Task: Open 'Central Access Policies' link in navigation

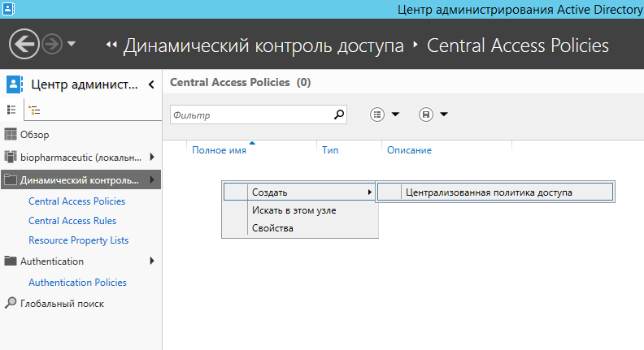Action: 76,201
